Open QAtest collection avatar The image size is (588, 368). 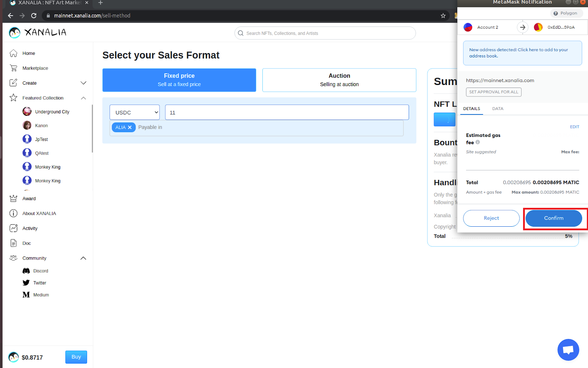[27, 153]
